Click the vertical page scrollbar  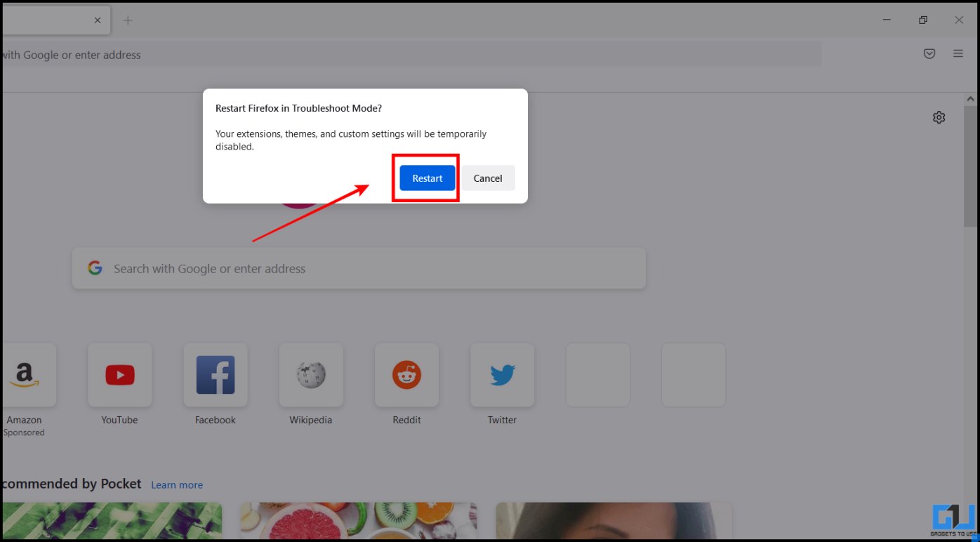pyautogui.click(x=970, y=167)
